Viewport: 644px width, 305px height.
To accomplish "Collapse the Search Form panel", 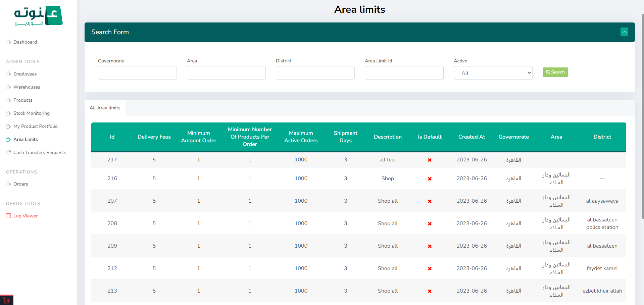I will click(624, 32).
